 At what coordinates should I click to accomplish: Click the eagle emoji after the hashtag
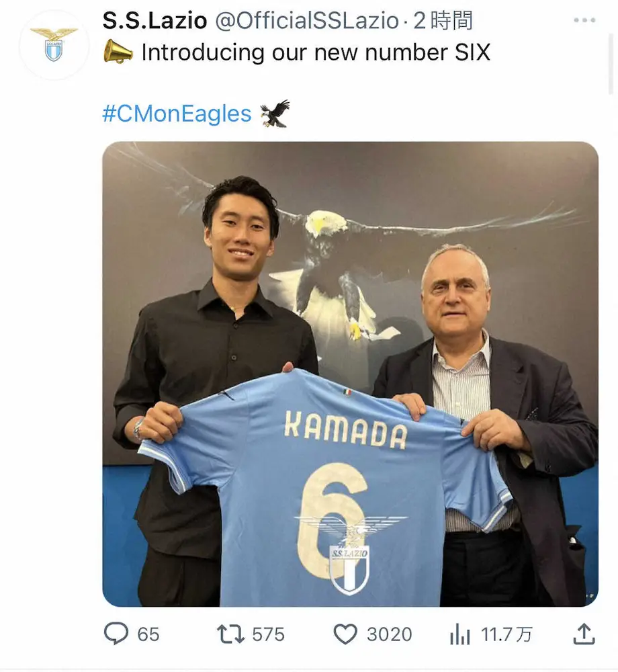[275, 114]
